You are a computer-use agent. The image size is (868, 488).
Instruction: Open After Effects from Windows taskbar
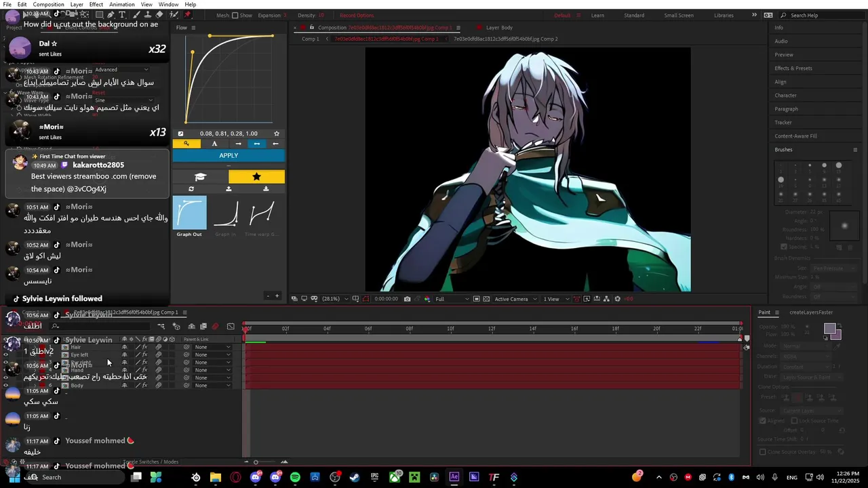click(454, 477)
